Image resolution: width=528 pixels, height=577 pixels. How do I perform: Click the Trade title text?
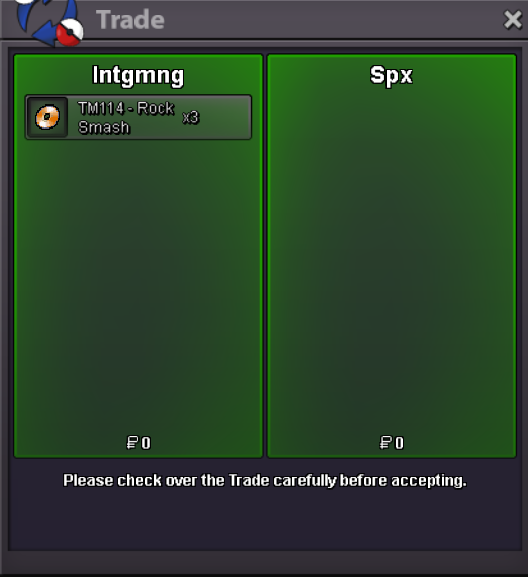pos(130,20)
